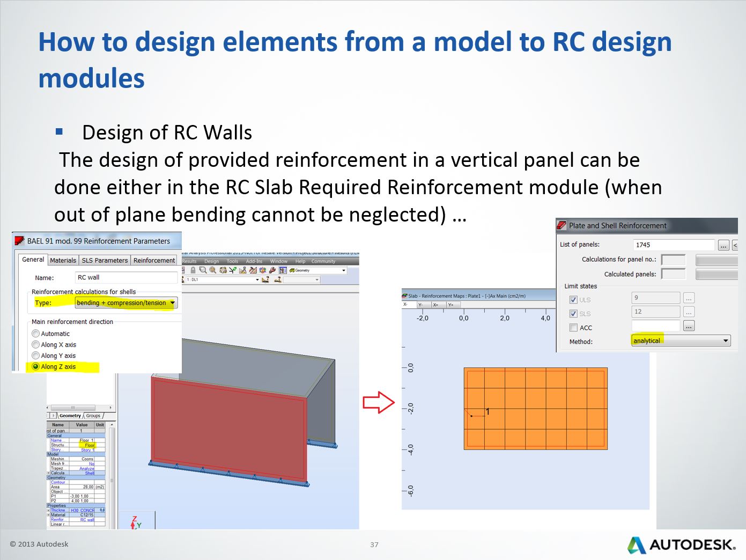Open the 1:DL1 load case dropdown
This screenshot has width=746, height=560.
pos(257,278)
